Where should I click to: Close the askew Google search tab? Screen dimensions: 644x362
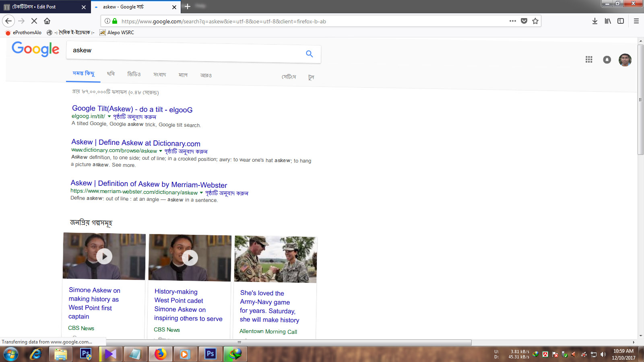coord(174,7)
